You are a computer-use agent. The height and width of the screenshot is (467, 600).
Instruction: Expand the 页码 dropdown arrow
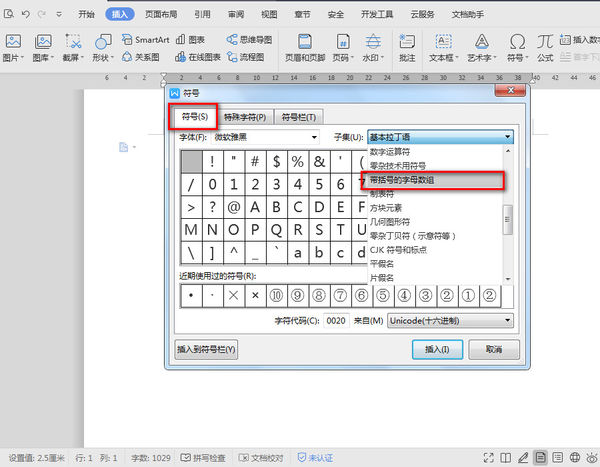[x=352, y=58]
